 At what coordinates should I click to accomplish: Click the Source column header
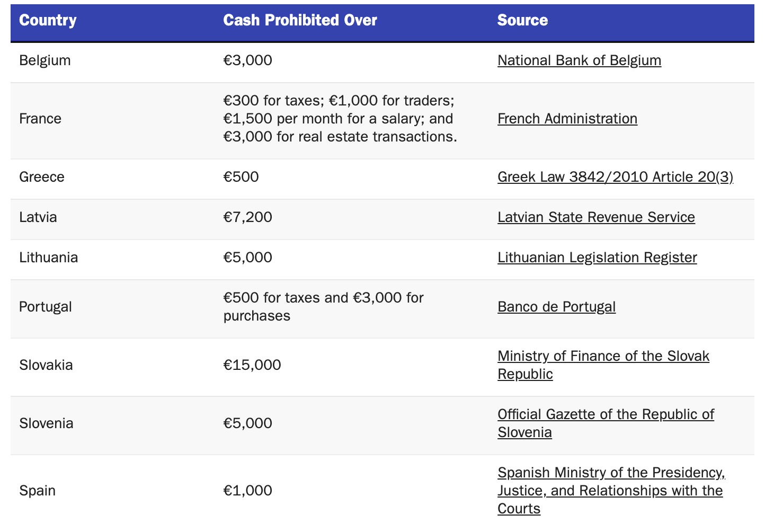pyautogui.click(x=522, y=20)
